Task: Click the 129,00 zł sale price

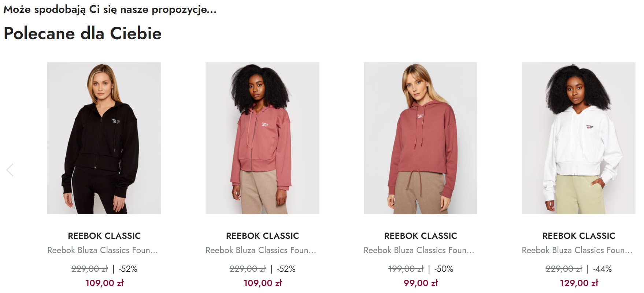Action: [x=579, y=283]
